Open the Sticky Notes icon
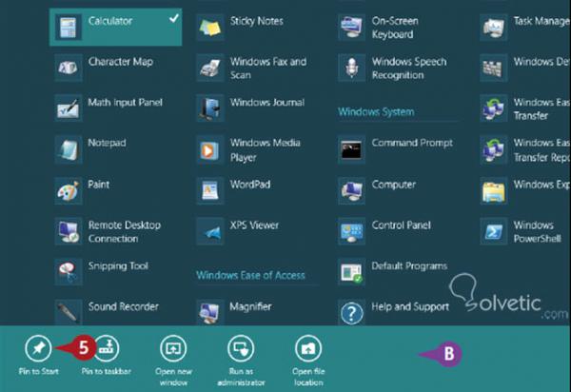Image resolution: width=571 pixels, height=392 pixels. click(x=210, y=28)
